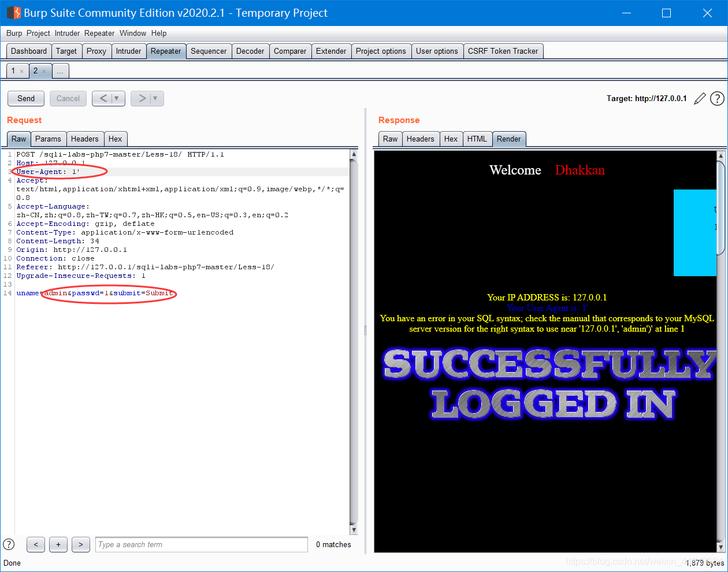
Task: Add new Repeater tab with ellipsis
Action: click(x=60, y=71)
